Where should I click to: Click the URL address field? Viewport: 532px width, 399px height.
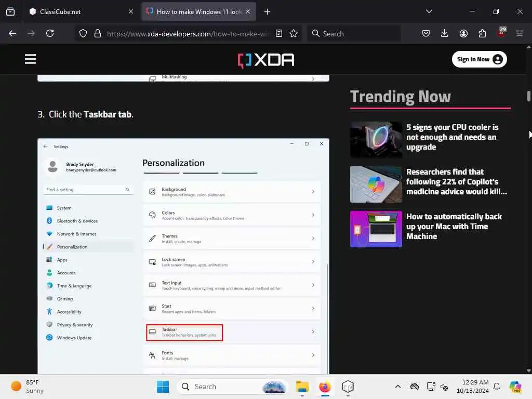(x=188, y=34)
